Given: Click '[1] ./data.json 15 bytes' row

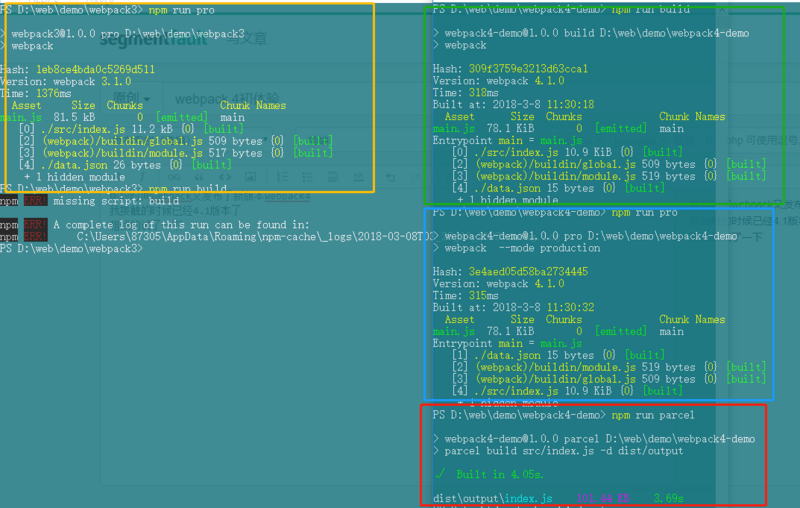Looking at the screenshot, I should pyautogui.click(x=558, y=355).
